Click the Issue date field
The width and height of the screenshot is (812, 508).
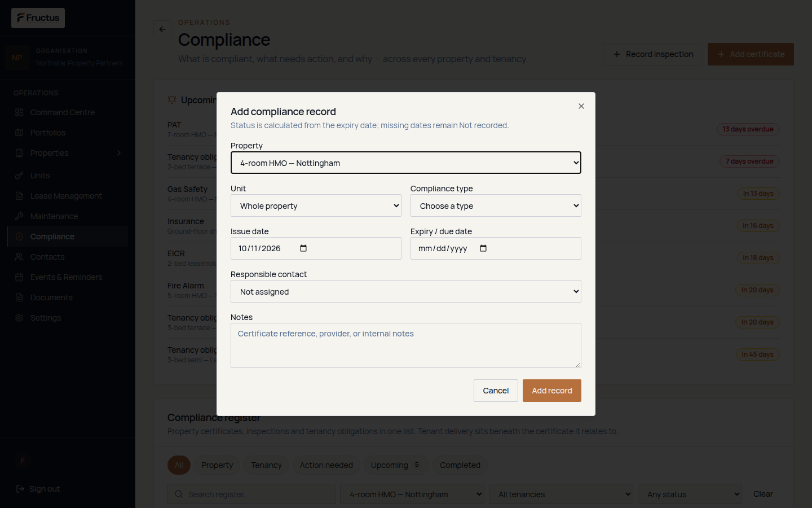tap(316, 248)
